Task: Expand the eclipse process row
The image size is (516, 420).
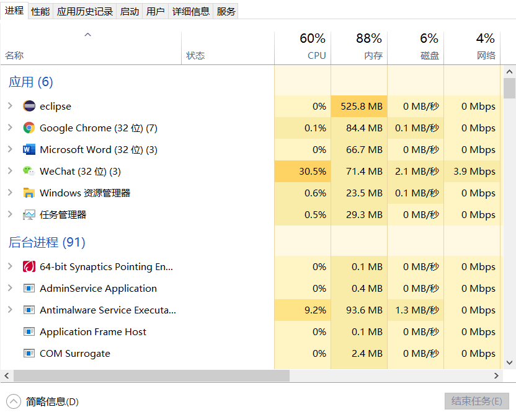Action: 10,106
